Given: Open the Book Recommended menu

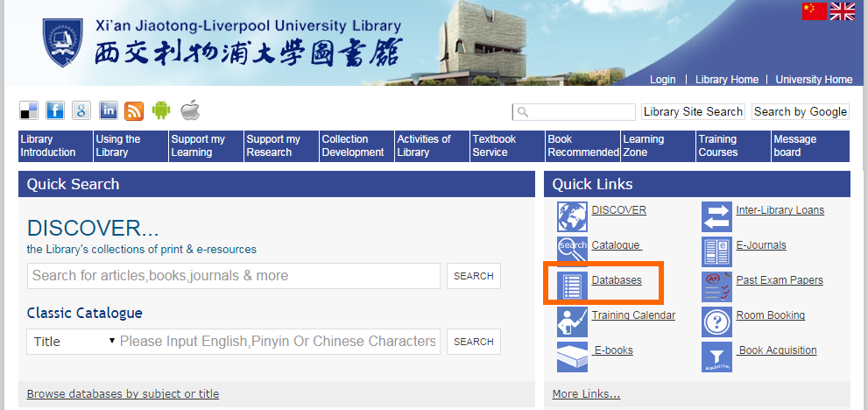Looking at the screenshot, I should (x=582, y=146).
